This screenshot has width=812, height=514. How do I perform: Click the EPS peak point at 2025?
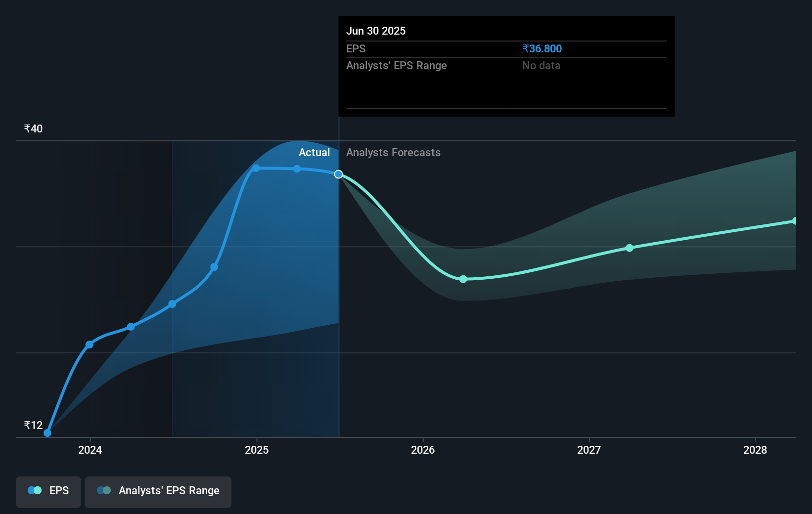pos(256,168)
